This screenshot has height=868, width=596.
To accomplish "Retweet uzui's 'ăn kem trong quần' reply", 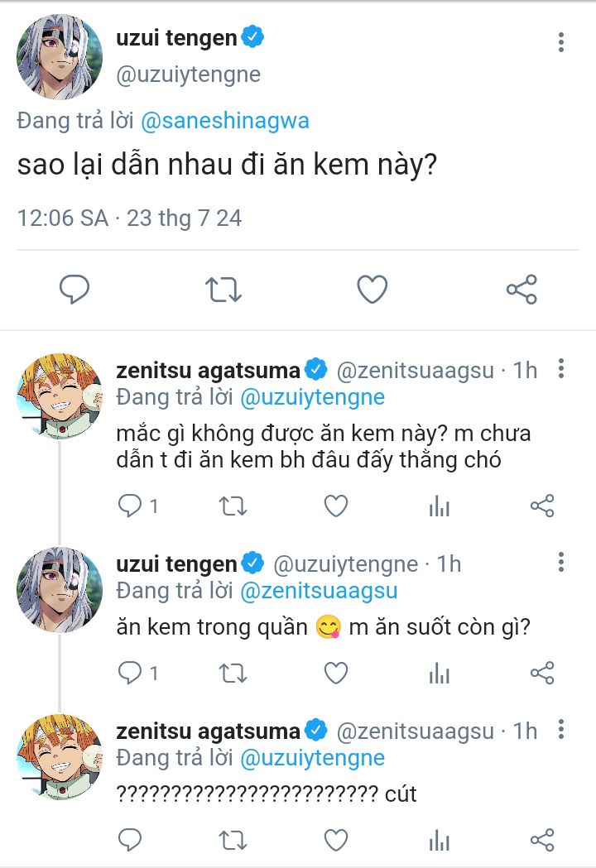I will pyautogui.click(x=233, y=674).
